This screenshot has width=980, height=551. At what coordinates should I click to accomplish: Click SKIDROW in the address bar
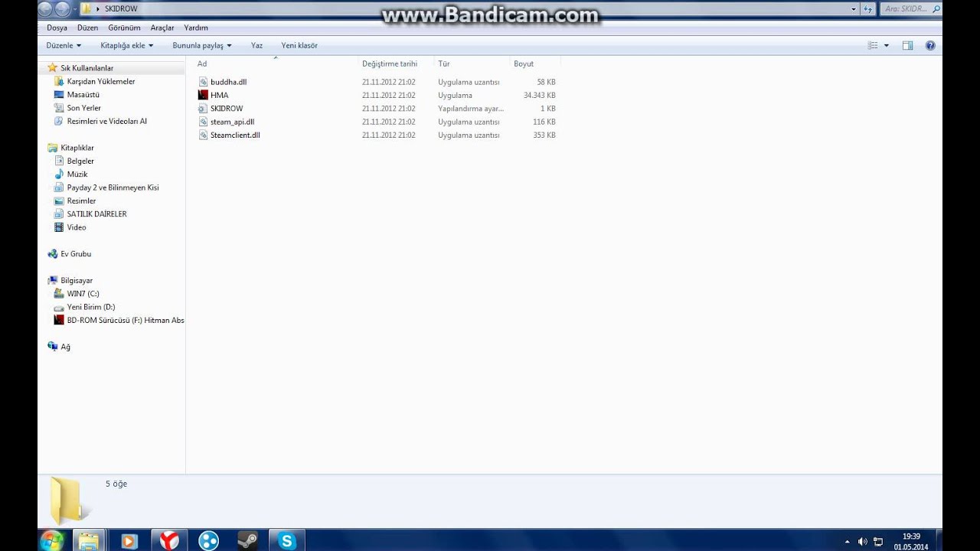[121, 9]
